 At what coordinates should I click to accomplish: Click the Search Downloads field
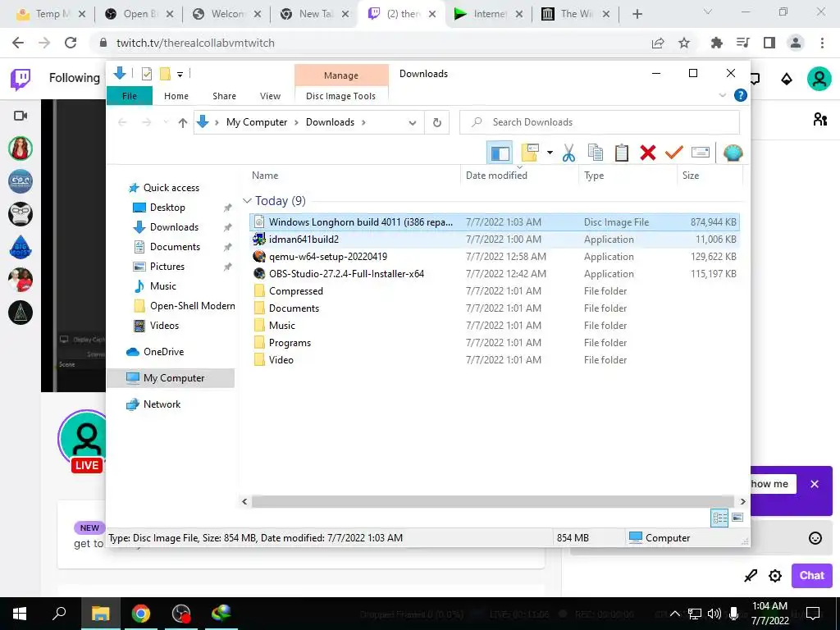click(600, 122)
